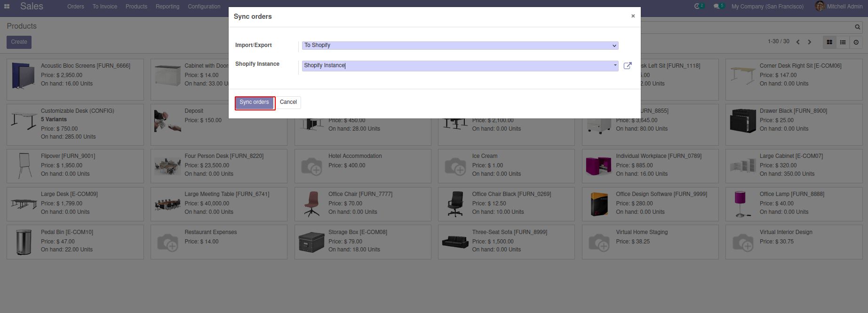Screen dimensions: 868x313
Task: Switch to activity view
Action: [856, 42]
